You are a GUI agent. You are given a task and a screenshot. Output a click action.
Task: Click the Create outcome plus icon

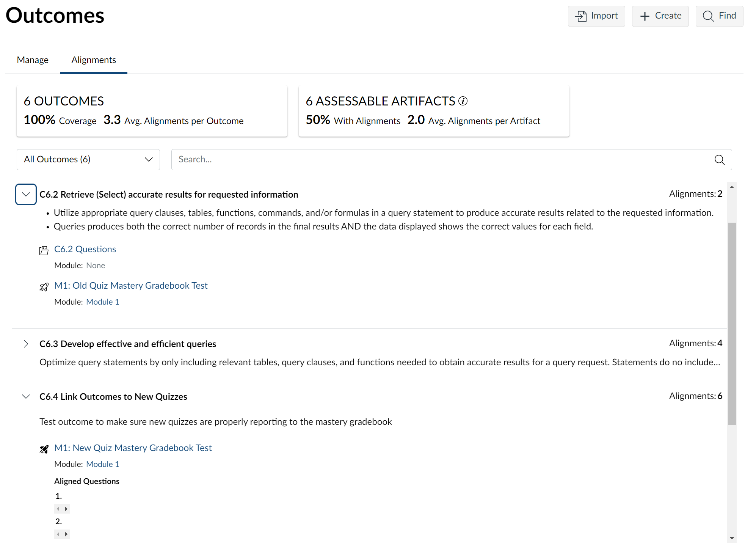tap(645, 16)
